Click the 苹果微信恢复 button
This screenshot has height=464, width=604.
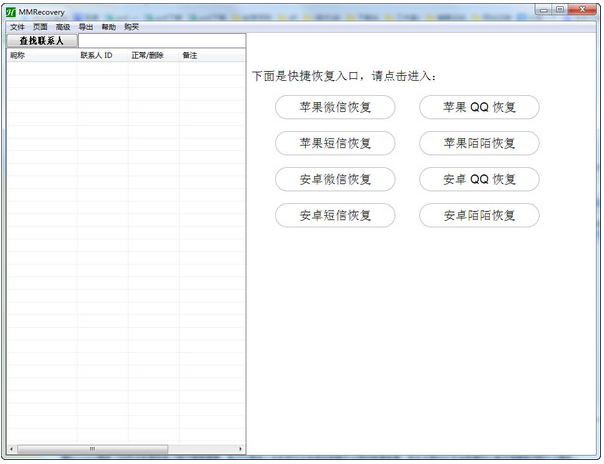tap(335, 107)
